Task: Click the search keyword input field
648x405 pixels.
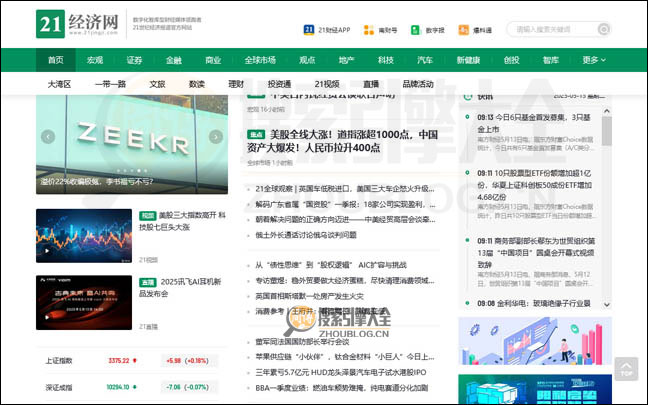Action: pyautogui.click(x=554, y=29)
